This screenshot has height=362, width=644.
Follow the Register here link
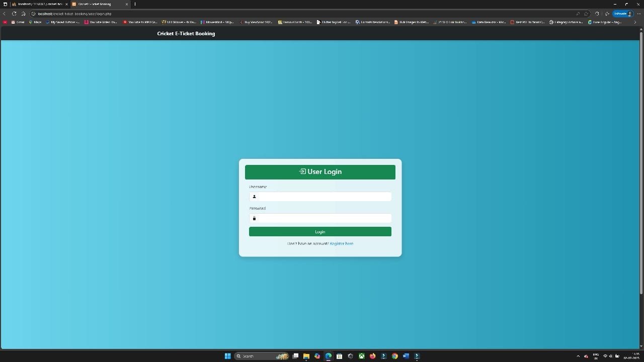[x=341, y=243]
